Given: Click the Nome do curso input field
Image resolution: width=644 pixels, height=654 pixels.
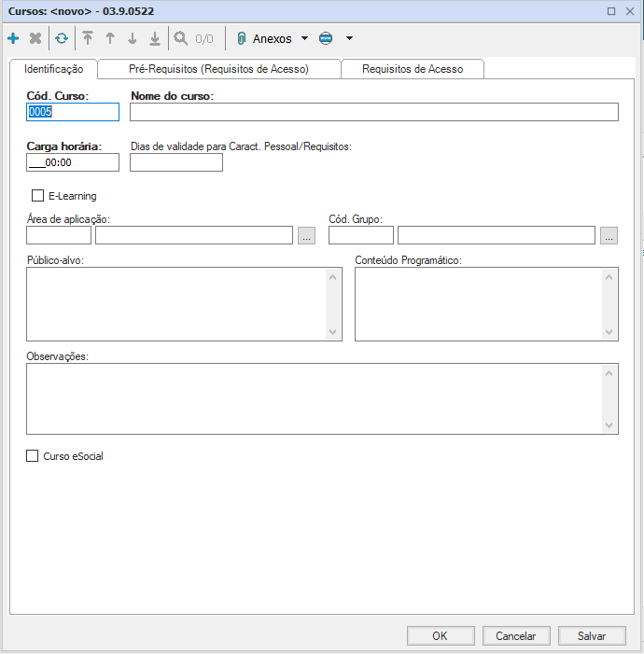Looking at the screenshot, I should tap(373, 113).
